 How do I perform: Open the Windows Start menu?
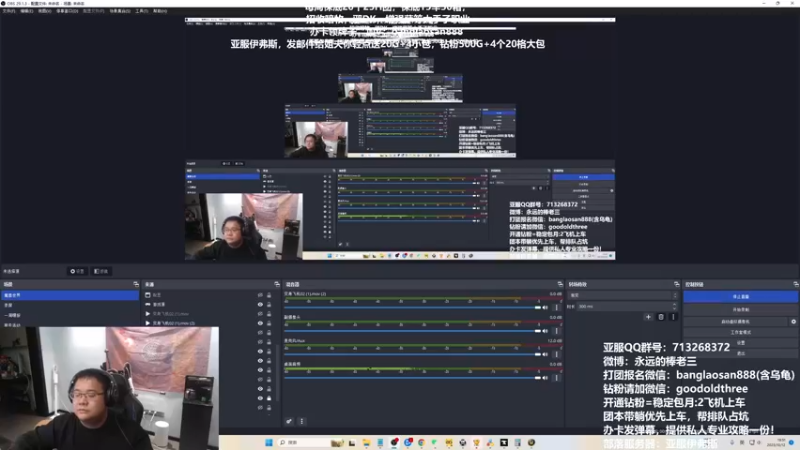(269, 442)
